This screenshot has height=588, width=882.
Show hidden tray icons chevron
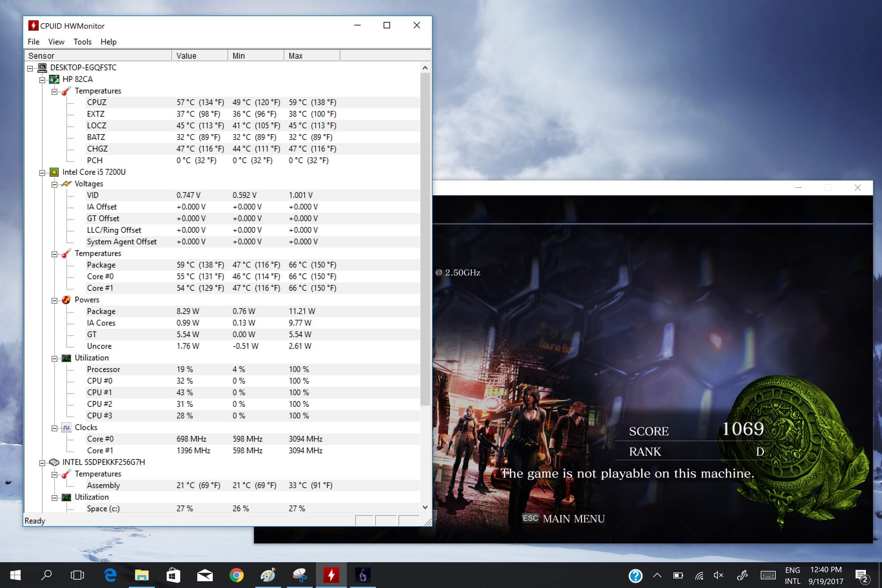click(657, 575)
